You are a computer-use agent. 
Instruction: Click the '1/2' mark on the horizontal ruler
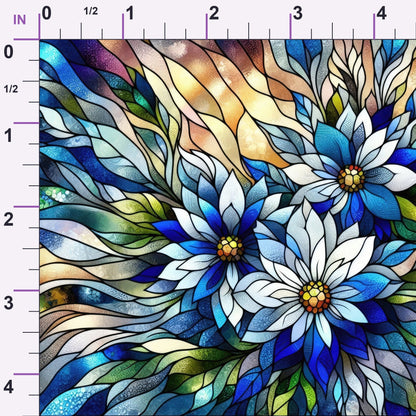(91, 11)
